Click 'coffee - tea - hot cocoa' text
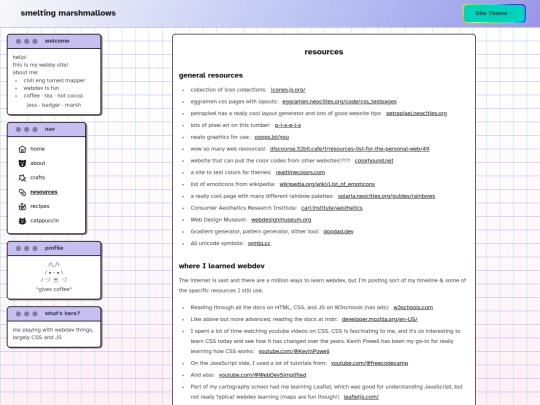This screenshot has height=405, width=540. (53, 95)
